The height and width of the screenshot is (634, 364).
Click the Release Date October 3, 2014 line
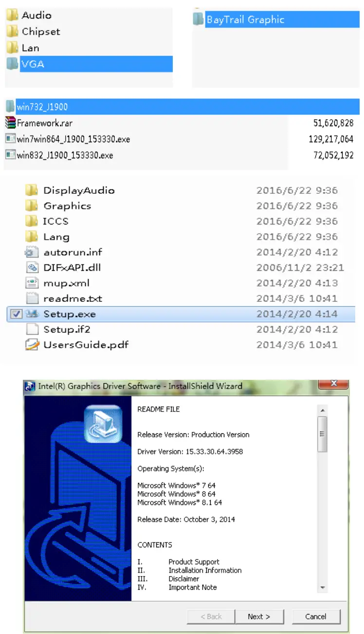(x=186, y=520)
